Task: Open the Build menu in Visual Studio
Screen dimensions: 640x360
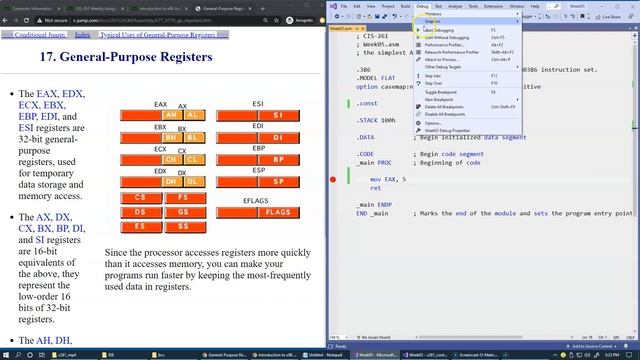Action: tap(405, 6)
